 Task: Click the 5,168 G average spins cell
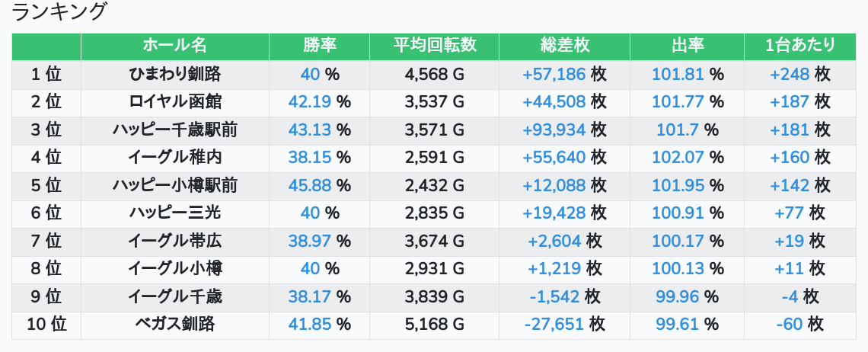(x=434, y=325)
